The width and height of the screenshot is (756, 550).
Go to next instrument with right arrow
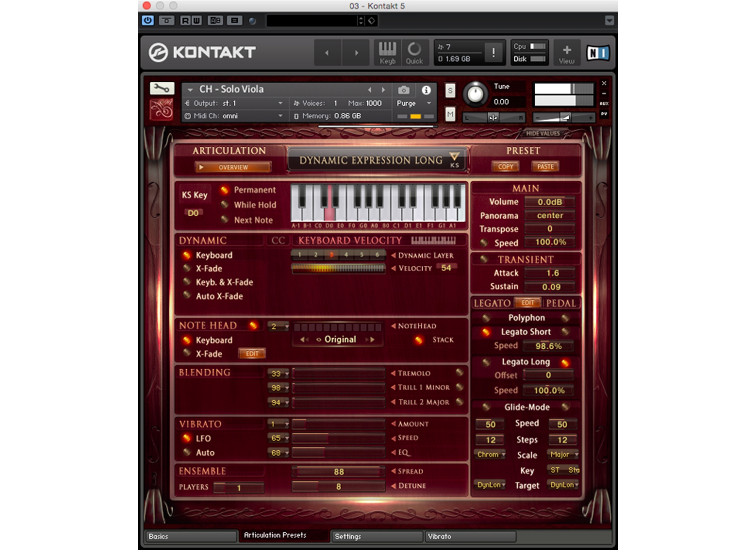[356, 53]
